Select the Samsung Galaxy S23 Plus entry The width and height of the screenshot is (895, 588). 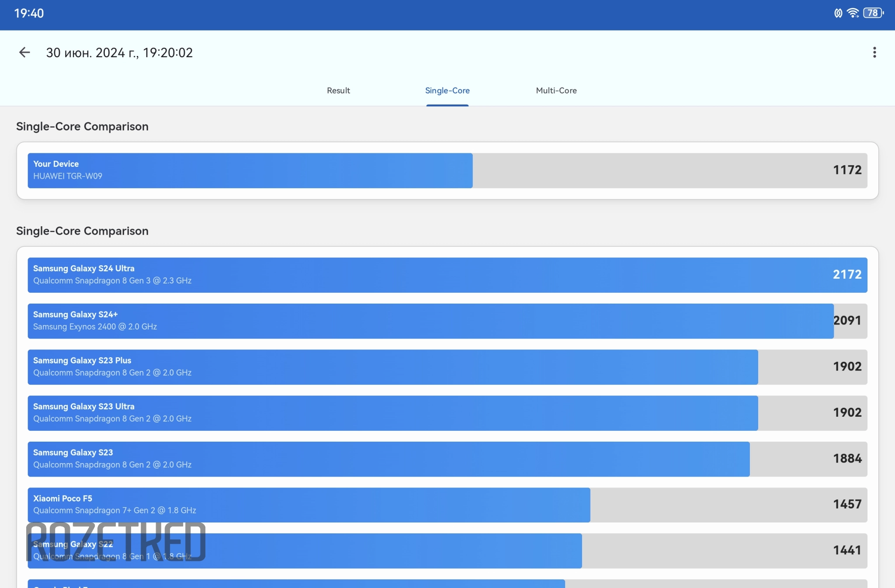click(x=393, y=367)
